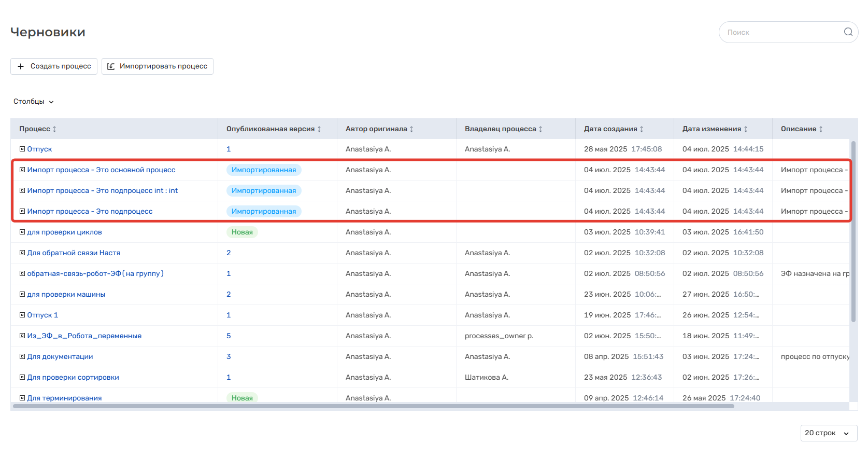The height and width of the screenshot is (457, 868).
Task: Click the search magnifier icon
Action: [848, 32]
